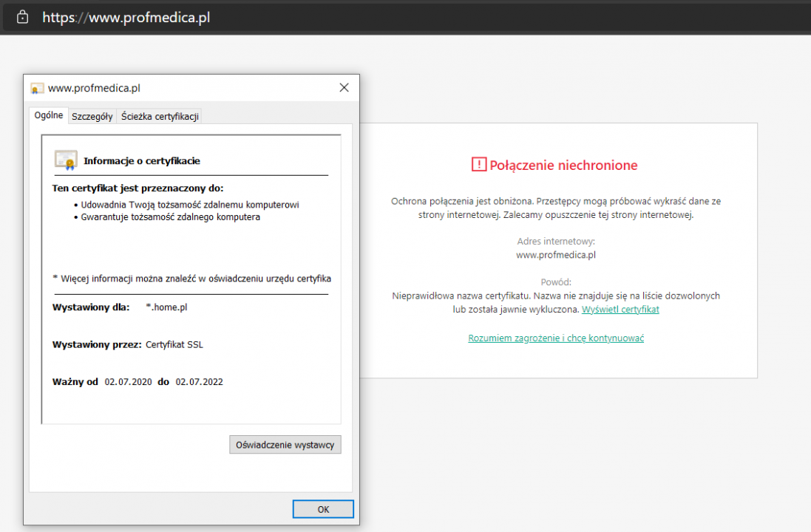Switch to the Szczegóły tab
The width and height of the screenshot is (811, 532).
click(92, 116)
